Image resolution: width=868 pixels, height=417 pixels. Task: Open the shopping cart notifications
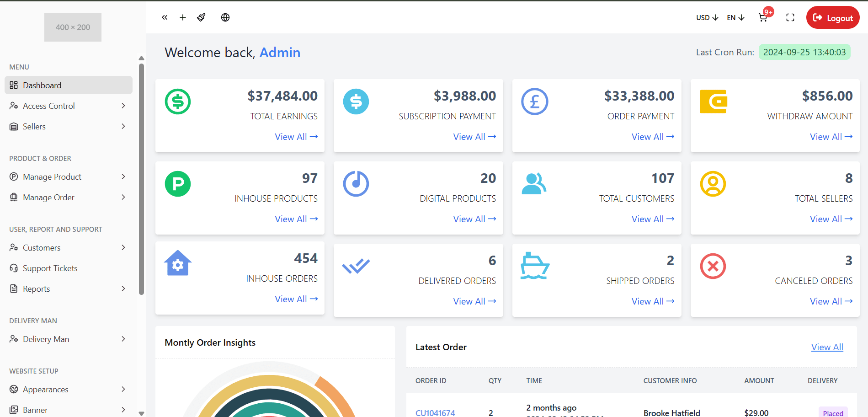(763, 17)
